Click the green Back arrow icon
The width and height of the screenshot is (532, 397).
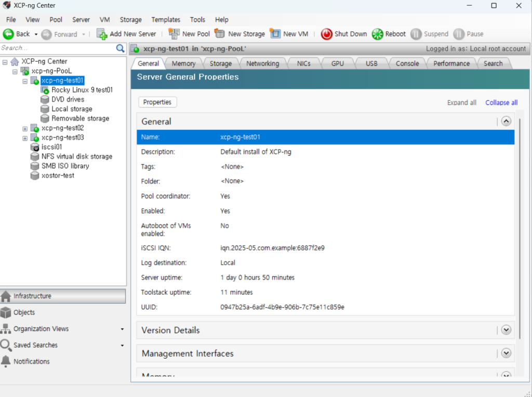[x=8, y=34]
